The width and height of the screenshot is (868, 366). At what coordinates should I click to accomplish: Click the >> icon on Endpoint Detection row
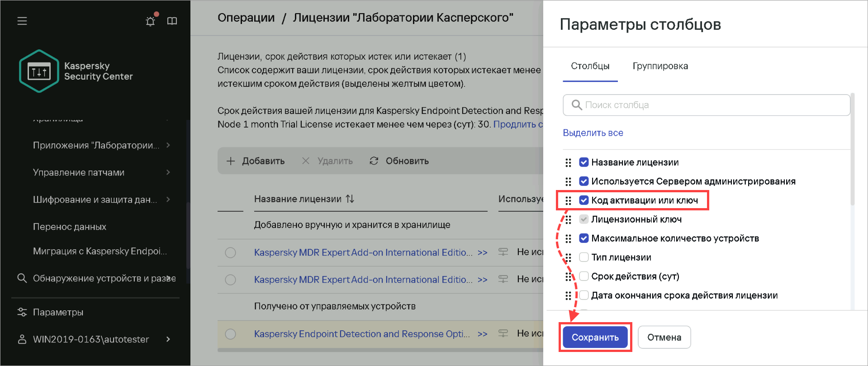483,334
